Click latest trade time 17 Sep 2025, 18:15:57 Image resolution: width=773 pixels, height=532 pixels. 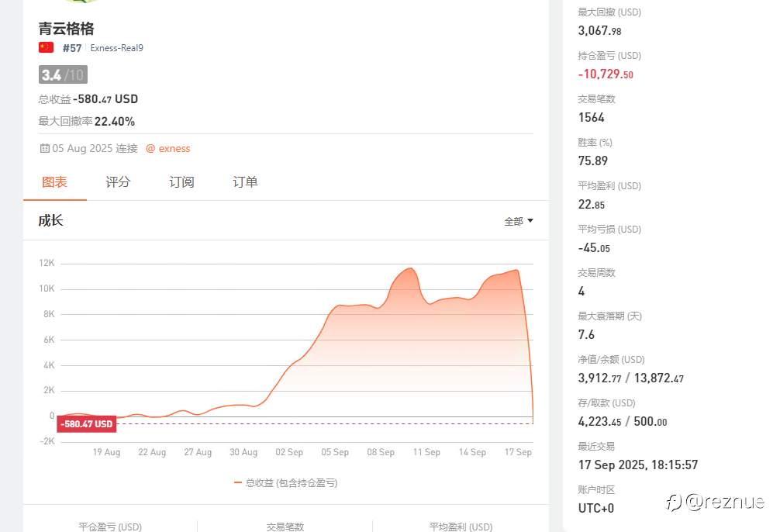638,465
